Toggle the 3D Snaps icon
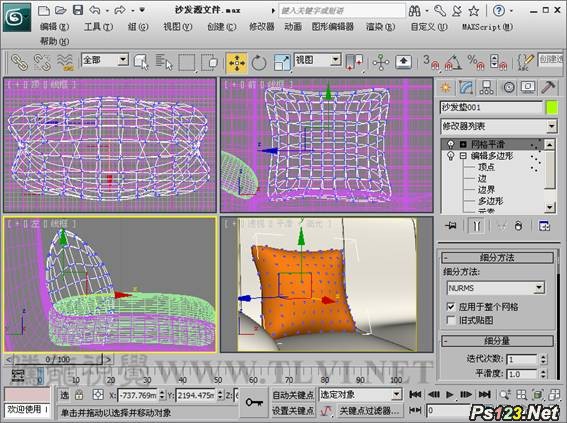Screen dimensions: 567x423 (431, 62)
